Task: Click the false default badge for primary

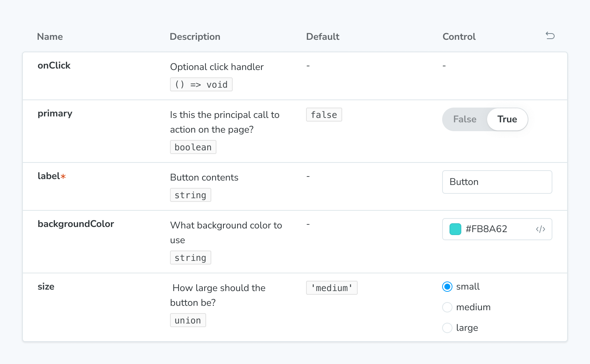Action: (x=324, y=115)
